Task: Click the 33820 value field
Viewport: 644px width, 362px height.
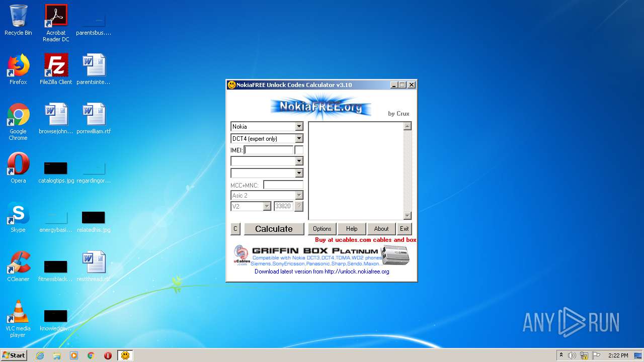Action: click(x=283, y=206)
